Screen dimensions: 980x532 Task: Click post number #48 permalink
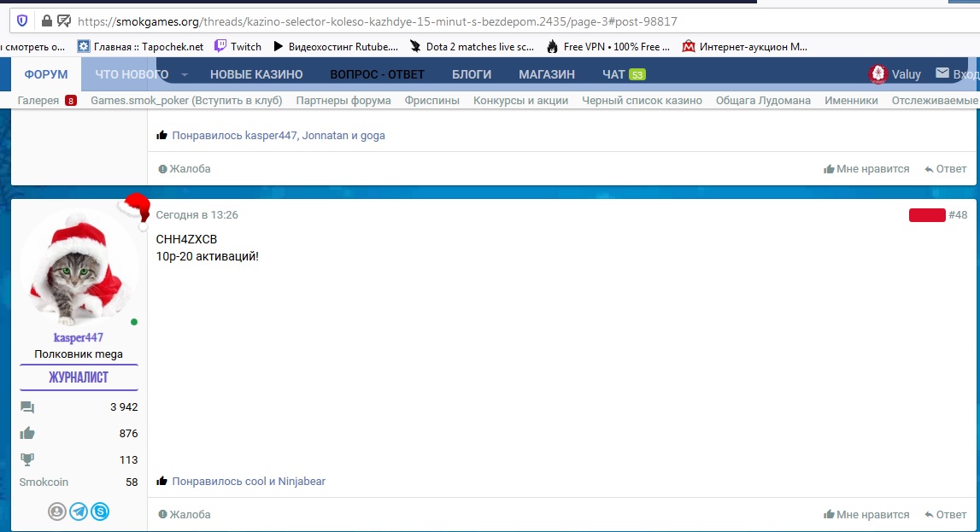(x=958, y=215)
